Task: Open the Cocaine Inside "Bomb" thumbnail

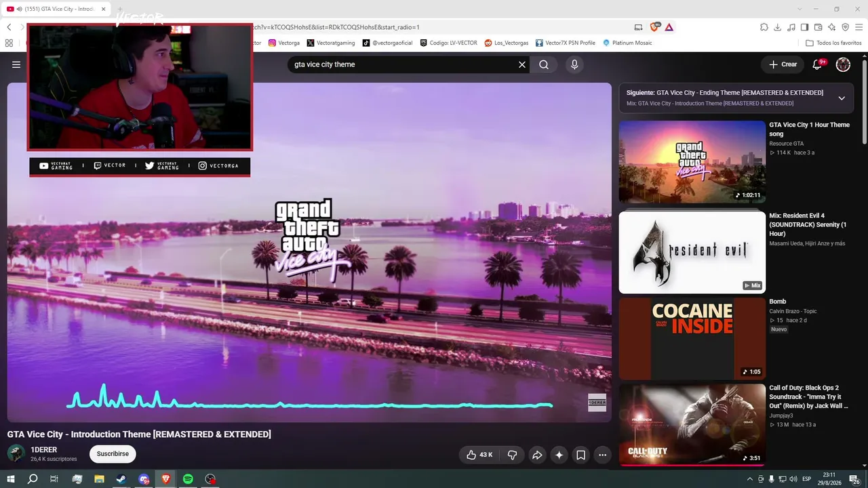Action: coord(692,339)
